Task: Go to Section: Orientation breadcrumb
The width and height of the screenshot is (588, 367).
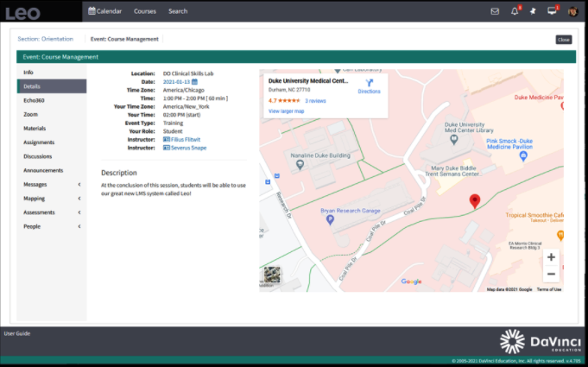Action: [x=46, y=39]
